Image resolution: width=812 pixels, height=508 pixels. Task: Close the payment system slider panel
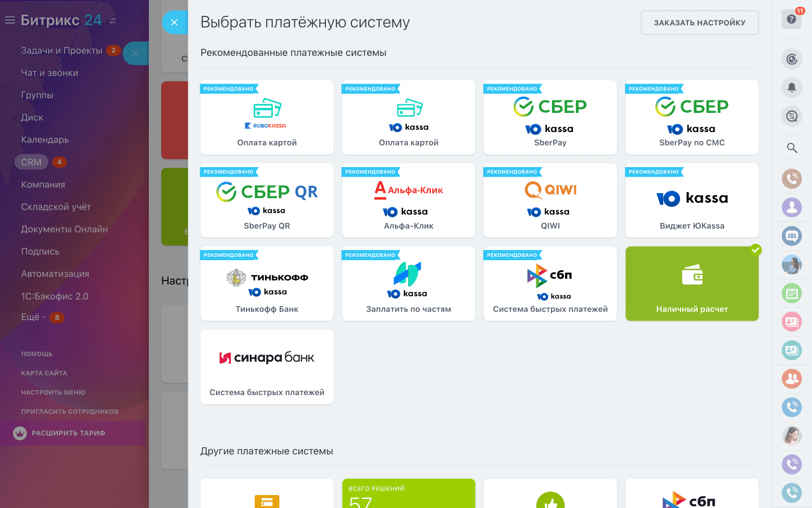(x=174, y=23)
